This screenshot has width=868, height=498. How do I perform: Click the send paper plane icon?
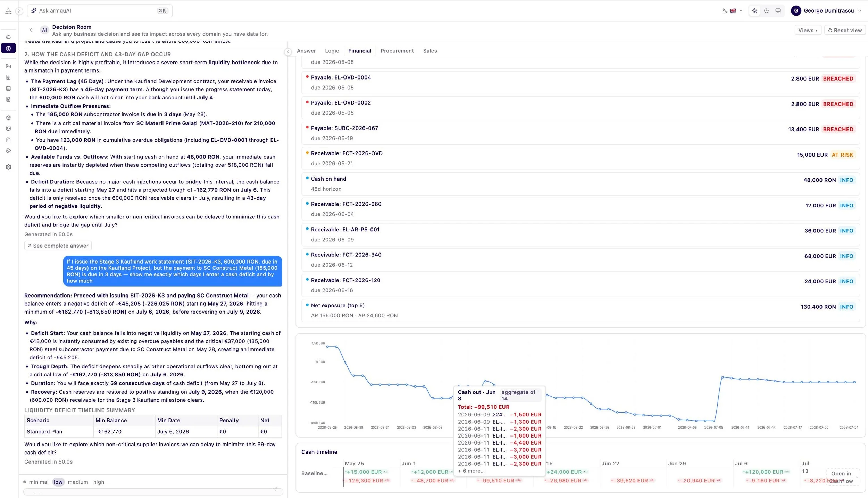click(275, 489)
